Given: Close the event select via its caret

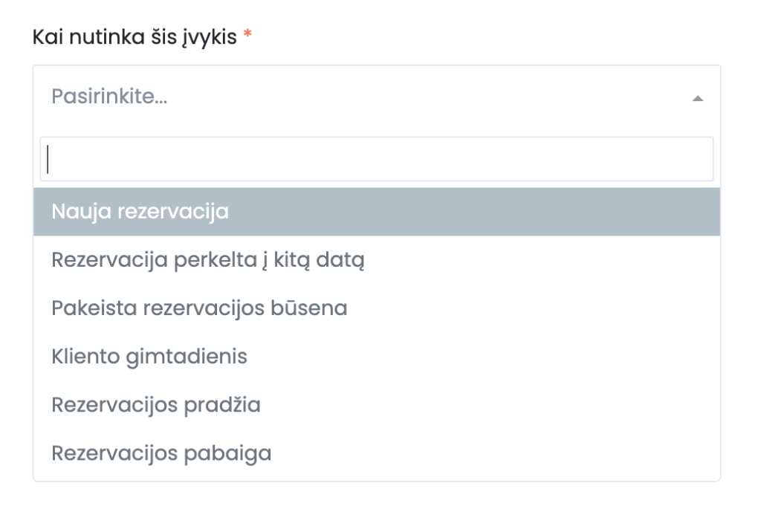Looking at the screenshot, I should 697,98.
